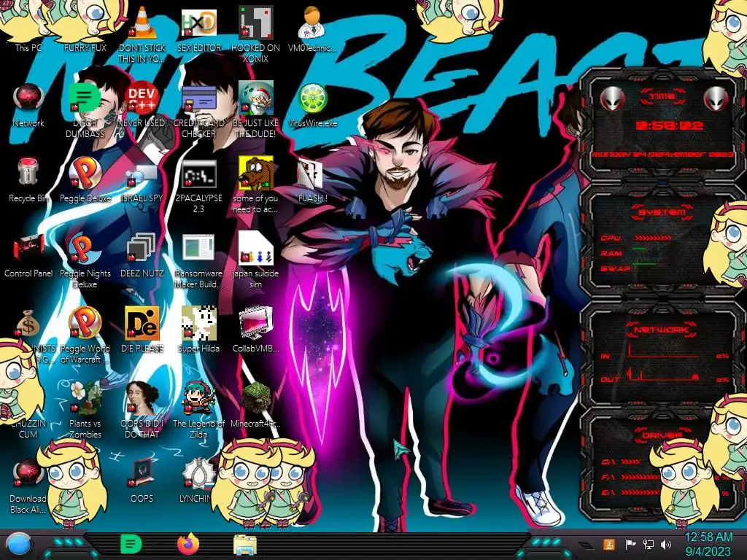
Task: Launch Firefox from the taskbar
Action: 187,544
